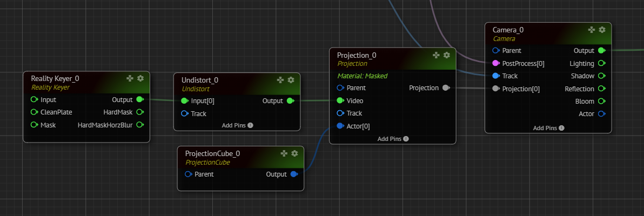Open settings gear on Undistort_0 node
The image size is (644, 216).
pyautogui.click(x=291, y=80)
